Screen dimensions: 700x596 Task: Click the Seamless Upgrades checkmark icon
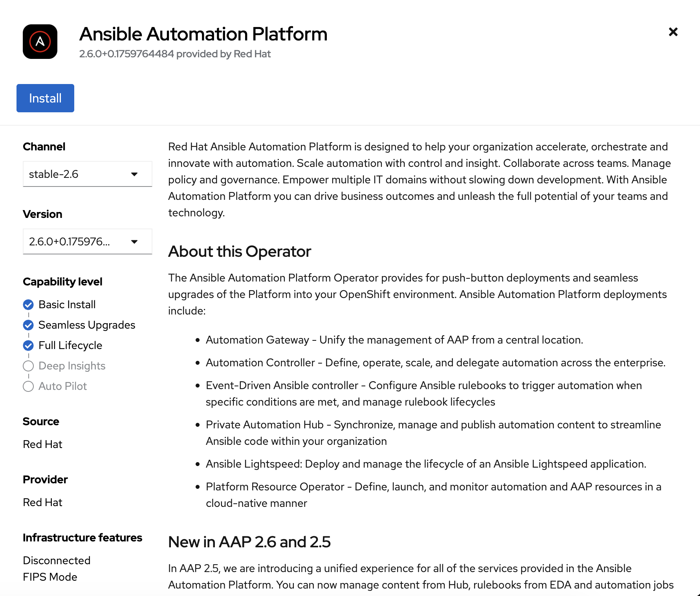28,325
